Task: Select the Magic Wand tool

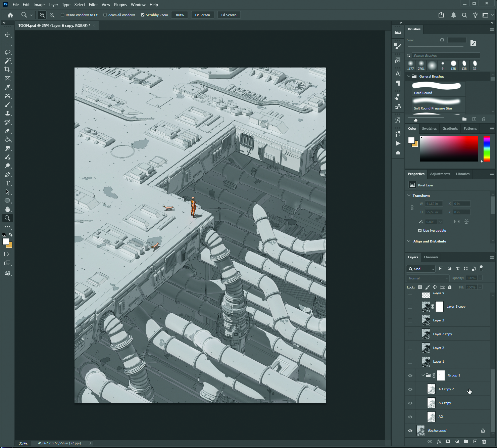Action: (x=7, y=61)
